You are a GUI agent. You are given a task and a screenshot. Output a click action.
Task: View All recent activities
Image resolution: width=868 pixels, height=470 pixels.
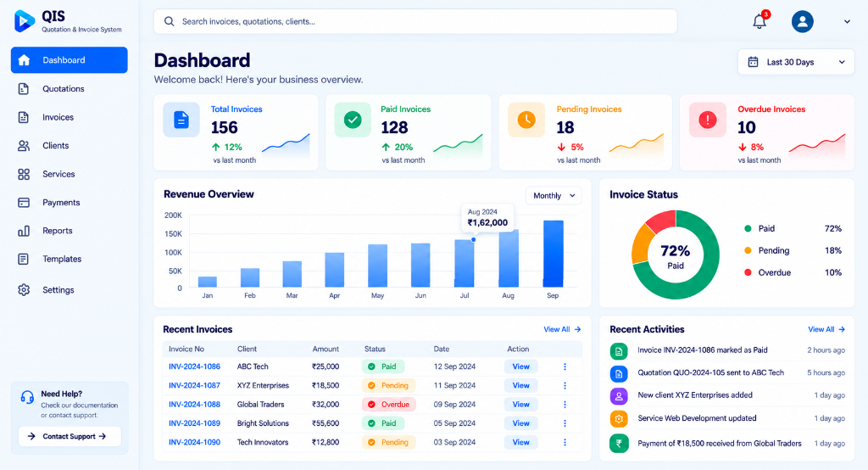[x=826, y=329]
